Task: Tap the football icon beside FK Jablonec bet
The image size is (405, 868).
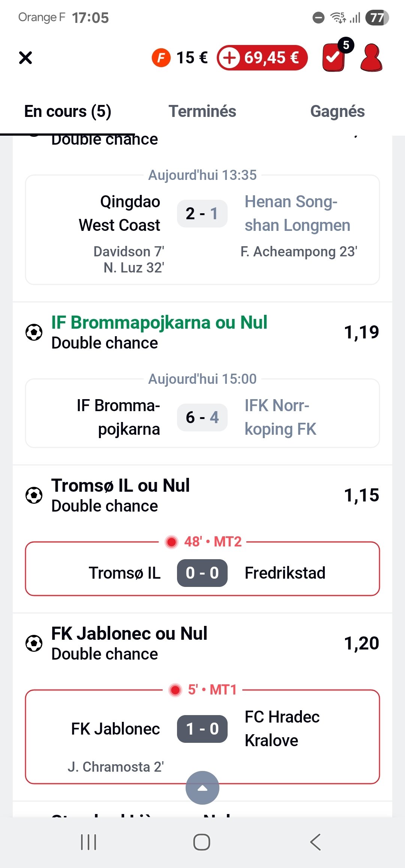Action: point(34,644)
